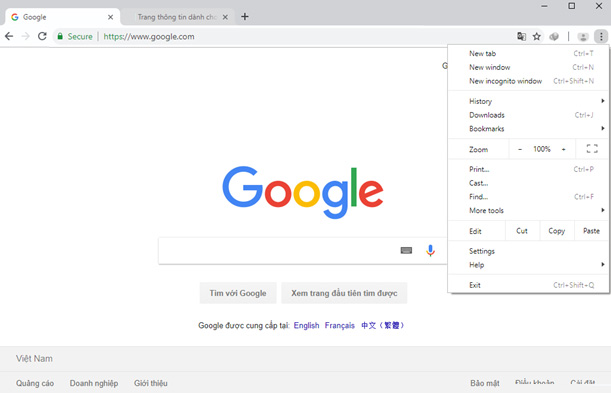Click Paste in the Edit row
The width and height of the screenshot is (611, 393).
point(591,231)
